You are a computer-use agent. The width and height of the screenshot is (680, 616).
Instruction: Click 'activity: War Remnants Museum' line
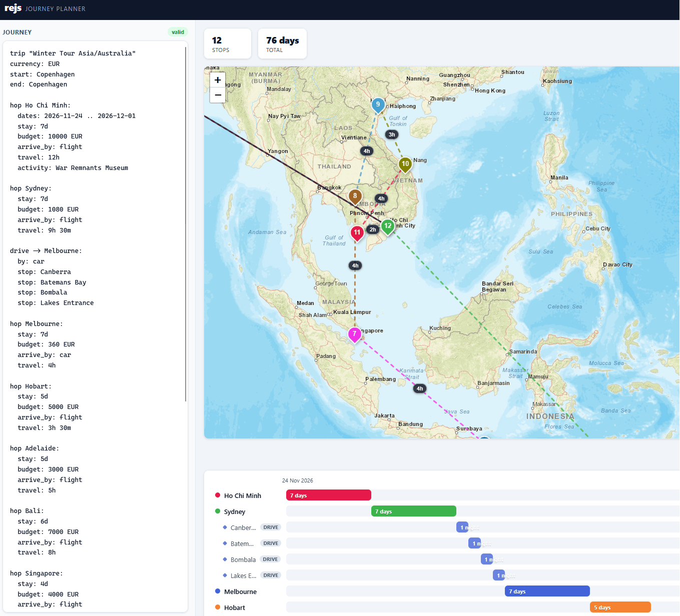point(73,168)
